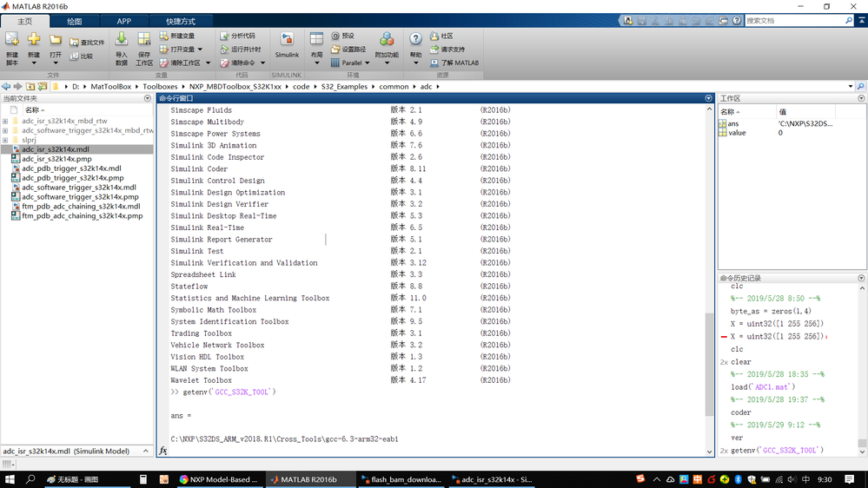Click the help question-mark in quick access bar
The image size is (868, 488).
click(737, 21)
